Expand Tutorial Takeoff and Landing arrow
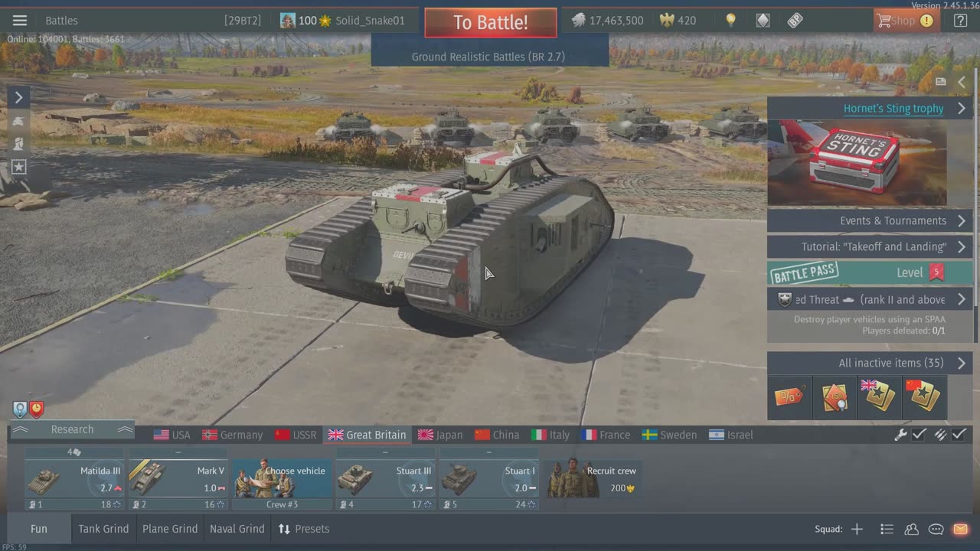 click(962, 246)
